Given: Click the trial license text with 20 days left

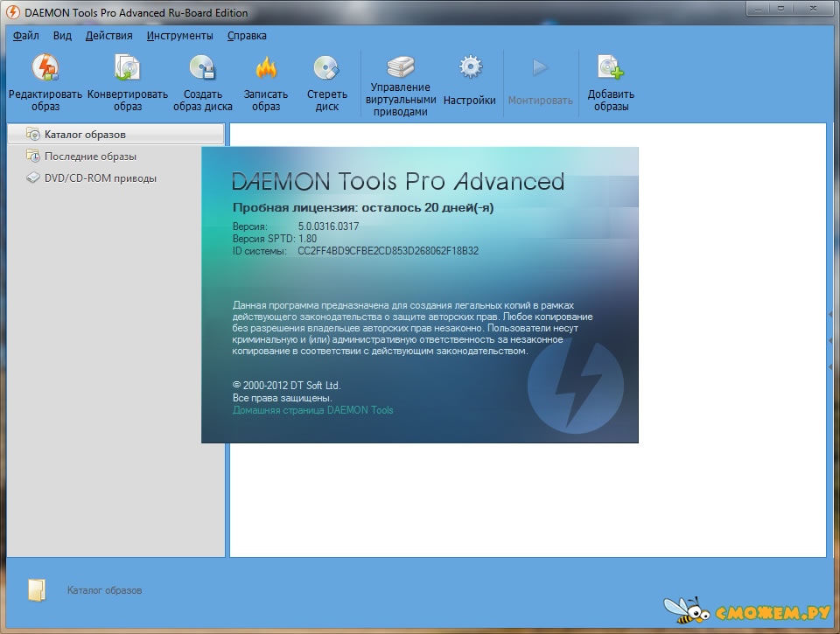Looking at the screenshot, I should pos(363,208).
